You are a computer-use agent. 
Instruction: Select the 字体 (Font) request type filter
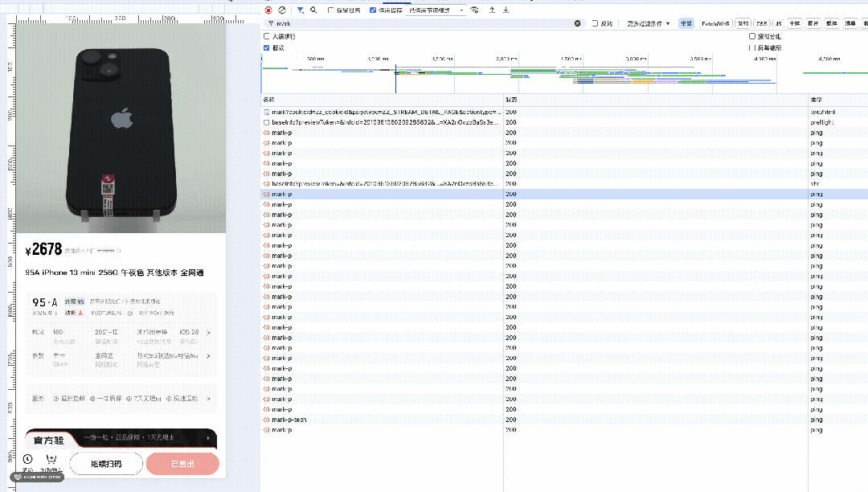795,23
